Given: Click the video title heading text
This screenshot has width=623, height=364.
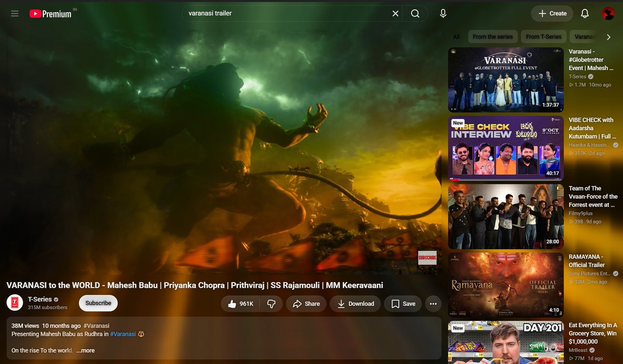Looking at the screenshot, I should [195, 286].
